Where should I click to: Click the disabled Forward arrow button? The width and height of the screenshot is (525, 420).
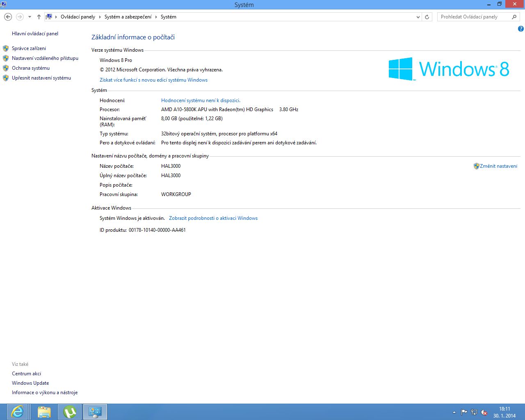click(x=20, y=17)
